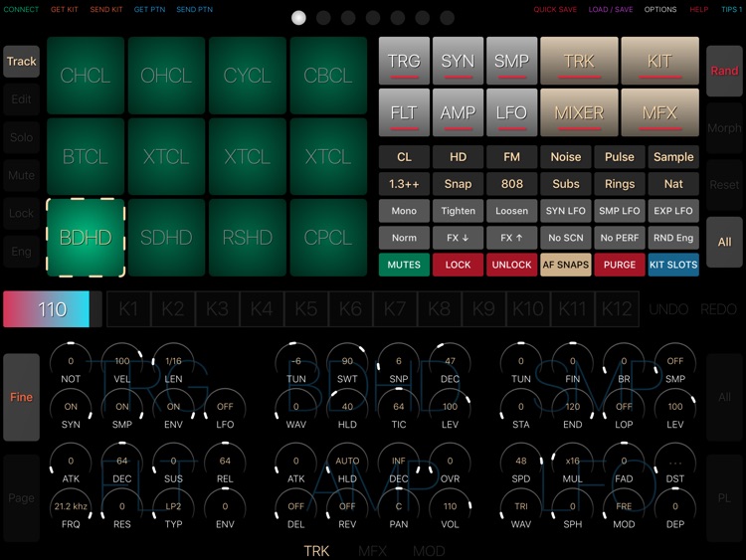746x560 pixels.
Task: Select the SDHD snare pad
Action: [166, 238]
